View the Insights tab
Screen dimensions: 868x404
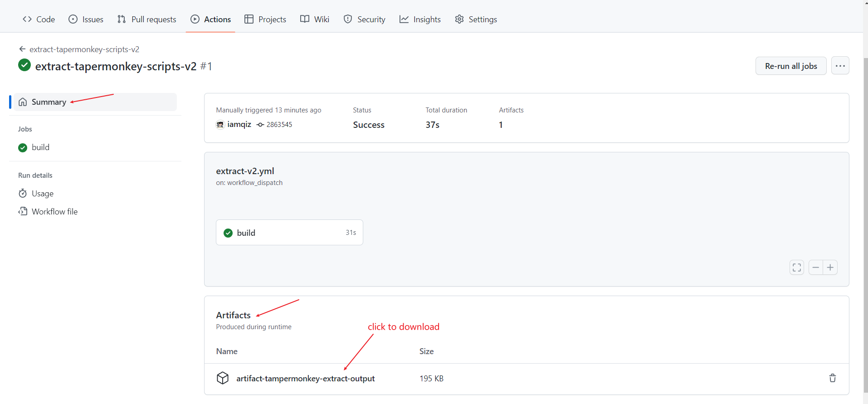pos(420,19)
